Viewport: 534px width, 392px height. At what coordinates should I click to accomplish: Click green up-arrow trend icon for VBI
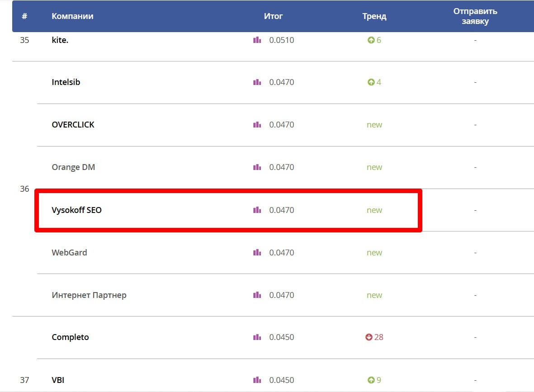click(x=371, y=380)
